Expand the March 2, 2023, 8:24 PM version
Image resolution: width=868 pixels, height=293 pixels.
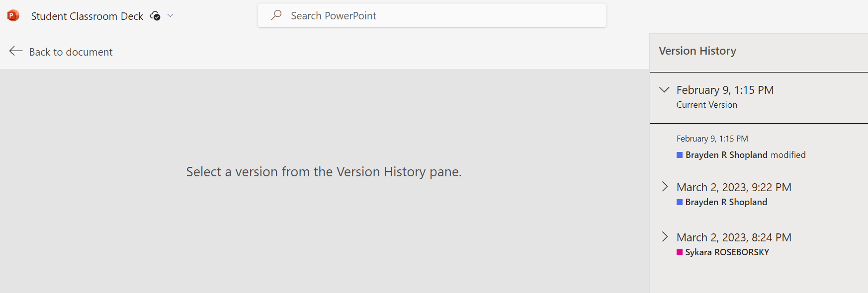pos(665,237)
